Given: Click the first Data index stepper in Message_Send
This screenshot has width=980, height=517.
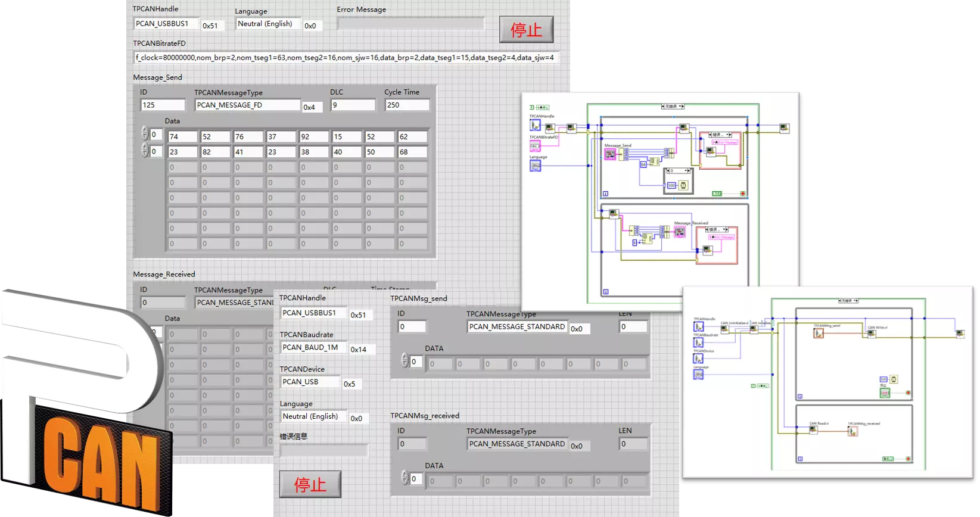Looking at the screenshot, I should pyautogui.click(x=144, y=134).
